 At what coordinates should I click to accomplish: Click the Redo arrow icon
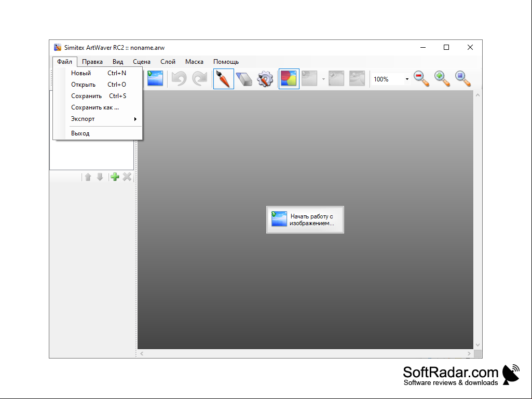click(x=199, y=78)
